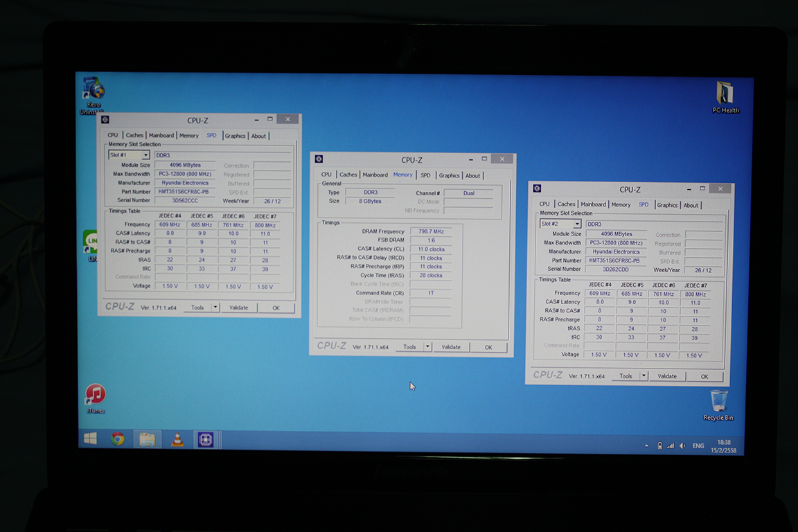Click the CPU-Z title icon in Memory window
Viewport: 798px width, 532px height.
pos(319,159)
